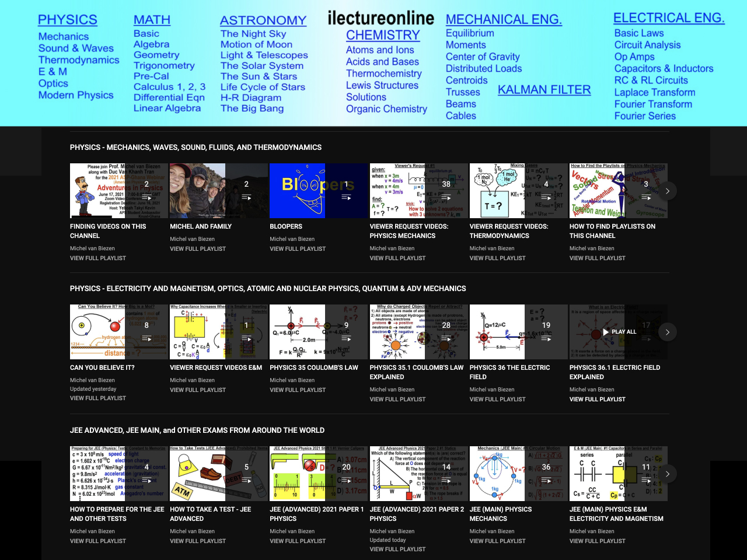Click section heading JEE Advanced, JEE Main exams

197,430
